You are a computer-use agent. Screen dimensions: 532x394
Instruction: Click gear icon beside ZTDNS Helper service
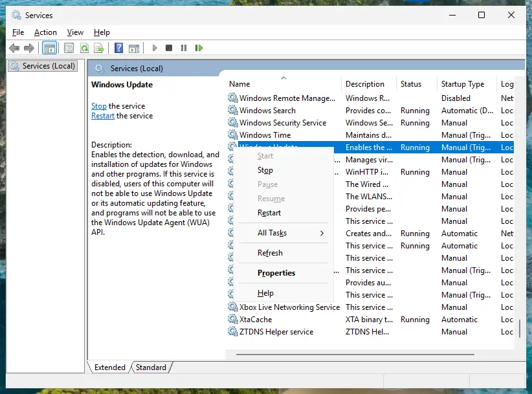233,331
